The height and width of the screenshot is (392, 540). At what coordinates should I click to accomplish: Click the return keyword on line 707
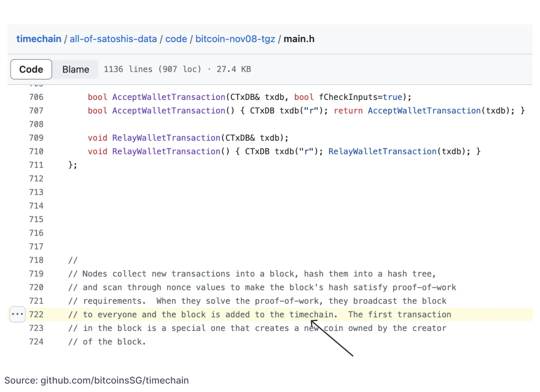pyautogui.click(x=348, y=110)
